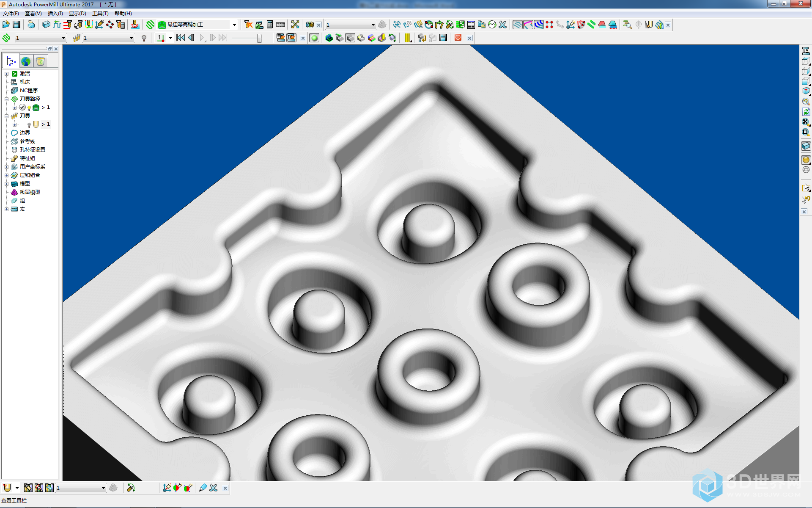Toggle no-image ViewMill mode button
Image resolution: width=812 pixels, height=508 pixels.
tap(329, 38)
